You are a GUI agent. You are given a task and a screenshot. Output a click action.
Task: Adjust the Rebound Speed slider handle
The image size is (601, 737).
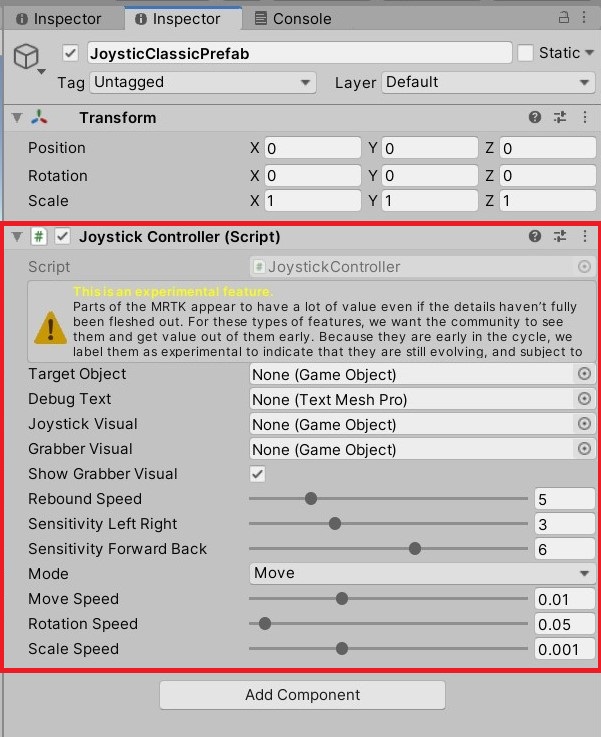[x=311, y=498]
